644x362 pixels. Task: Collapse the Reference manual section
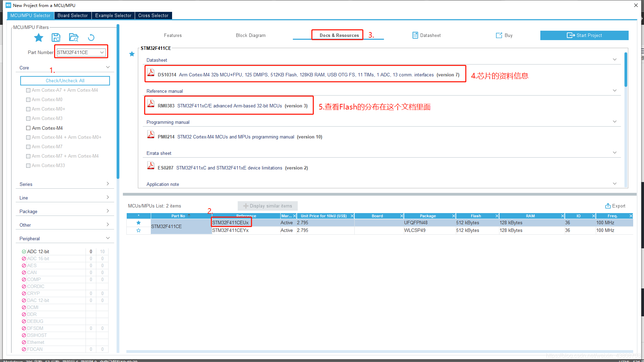pyautogui.click(x=615, y=90)
